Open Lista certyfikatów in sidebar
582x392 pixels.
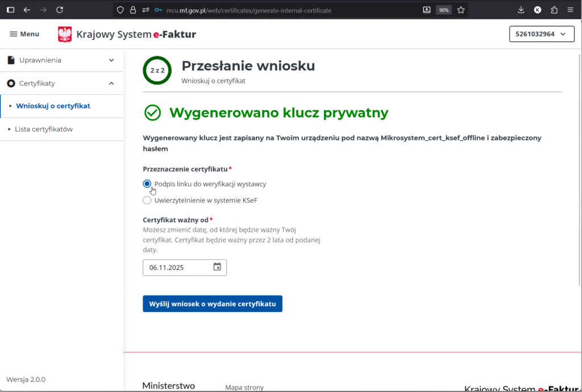coord(44,130)
